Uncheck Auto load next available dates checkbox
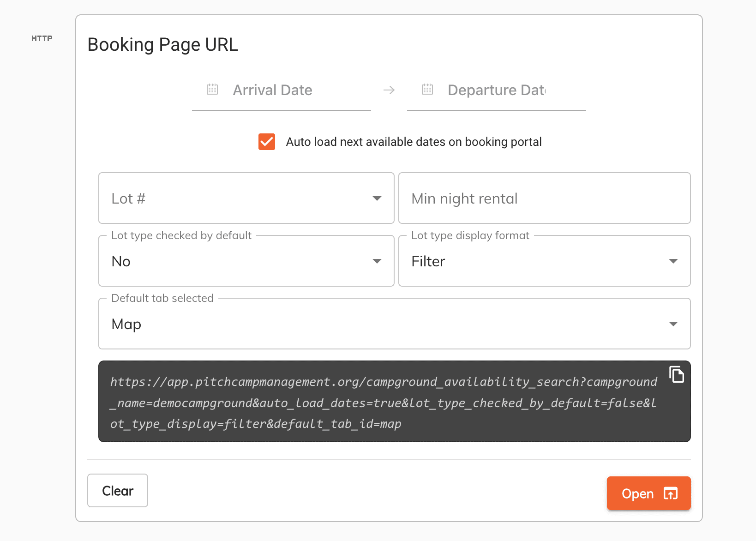 [x=267, y=142]
